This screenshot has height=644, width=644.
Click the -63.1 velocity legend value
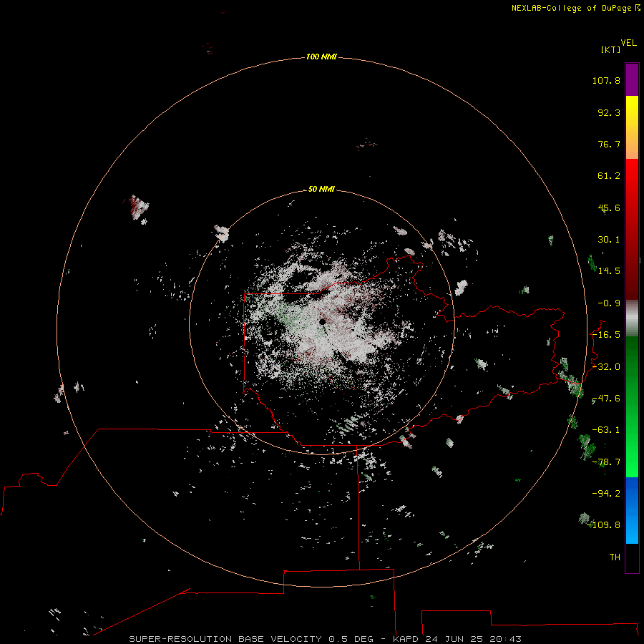pyautogui.click(x=606, y=430)
